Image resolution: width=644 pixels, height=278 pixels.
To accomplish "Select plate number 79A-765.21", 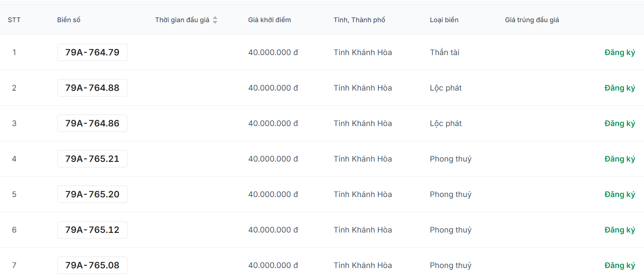I will click(x=92, y=159).
